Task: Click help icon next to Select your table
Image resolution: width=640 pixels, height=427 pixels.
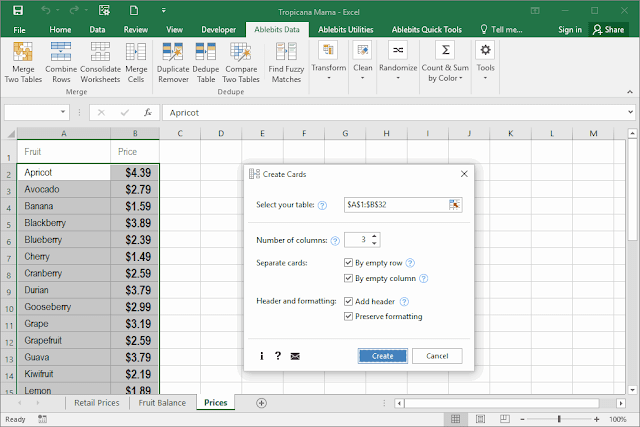Action: (322, 205)
